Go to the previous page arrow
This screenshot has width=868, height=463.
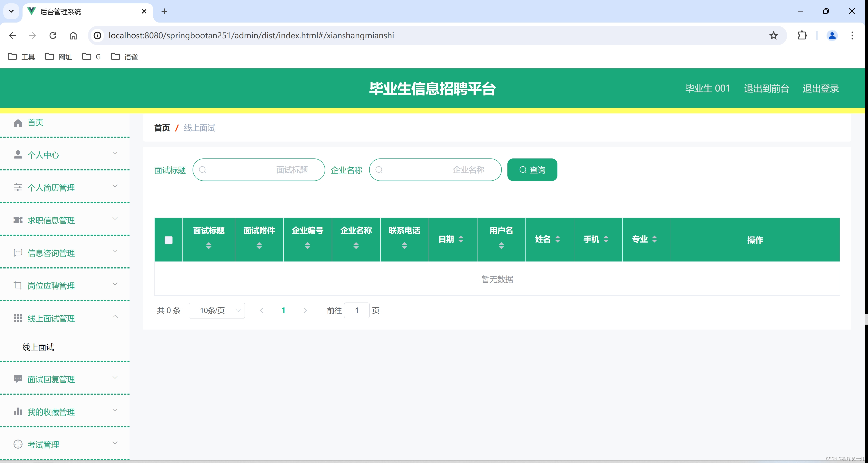261,311
